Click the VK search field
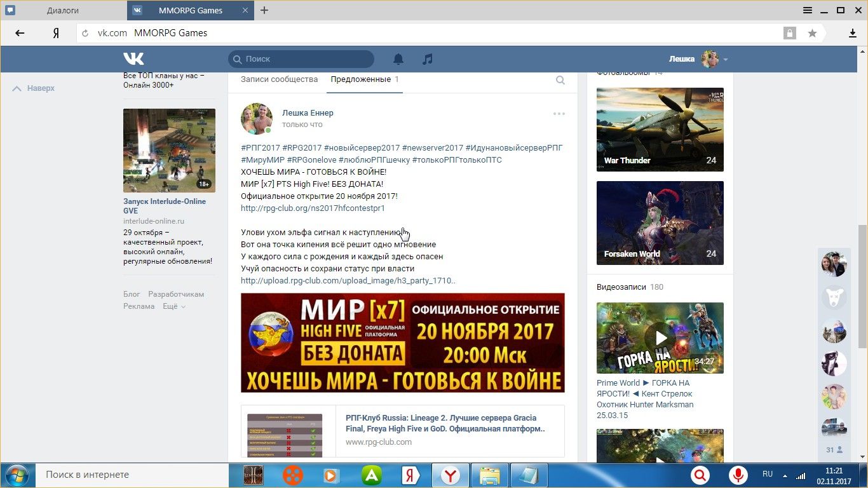 [x=301, y=59]
